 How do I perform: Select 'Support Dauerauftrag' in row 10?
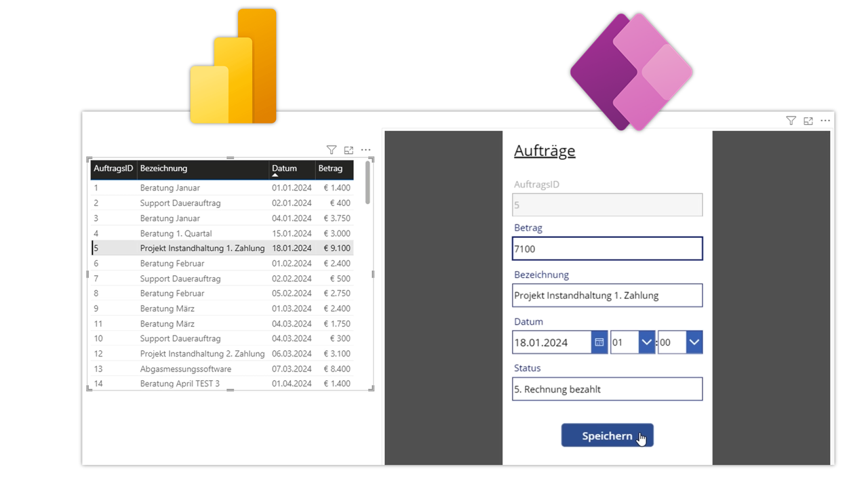(x=180, y=338)
